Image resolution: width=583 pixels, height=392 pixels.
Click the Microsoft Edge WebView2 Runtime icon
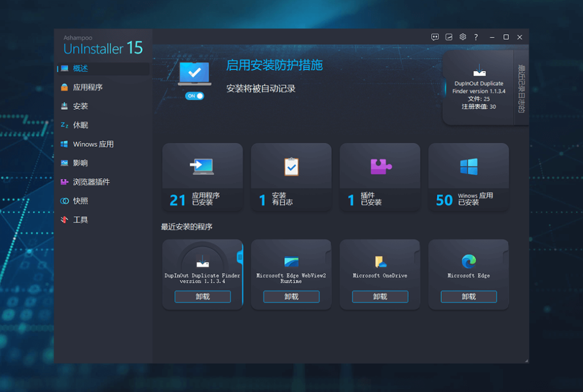point(291,262)
